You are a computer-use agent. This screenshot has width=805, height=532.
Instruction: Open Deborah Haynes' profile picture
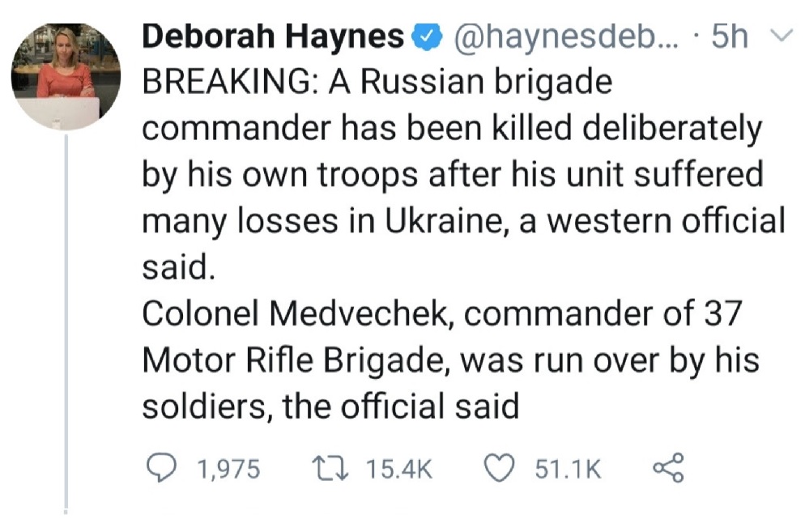[x=66, y=76]
